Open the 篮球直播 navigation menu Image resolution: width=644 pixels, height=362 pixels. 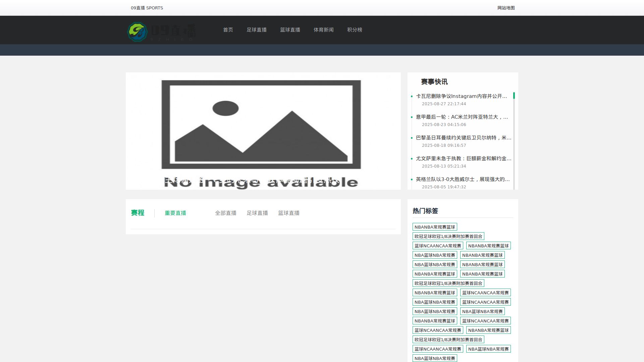[290, 30]
